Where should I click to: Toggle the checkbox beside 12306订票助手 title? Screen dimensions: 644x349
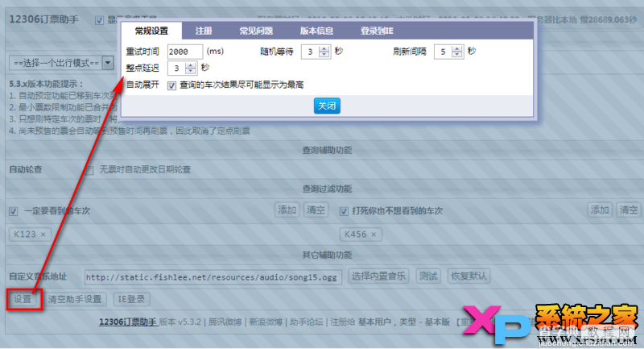click(99, 20)
